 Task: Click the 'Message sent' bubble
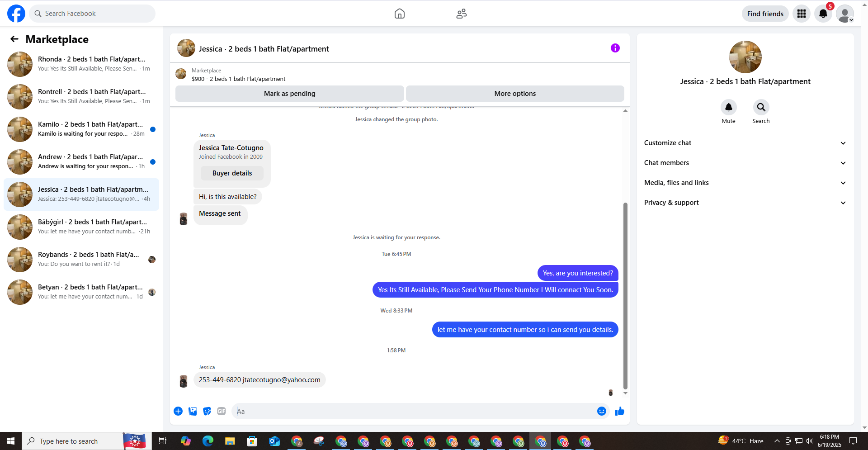(220, 215)
